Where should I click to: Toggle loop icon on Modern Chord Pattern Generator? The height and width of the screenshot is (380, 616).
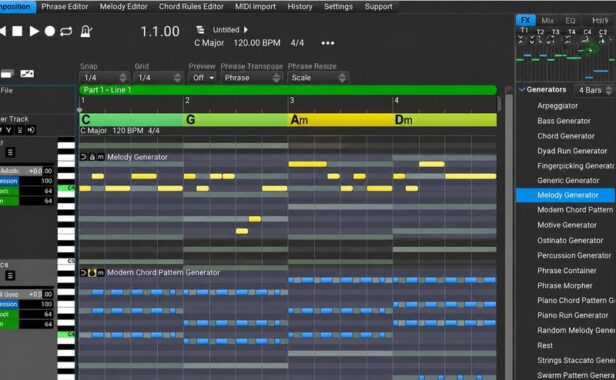tap(83, 272)
